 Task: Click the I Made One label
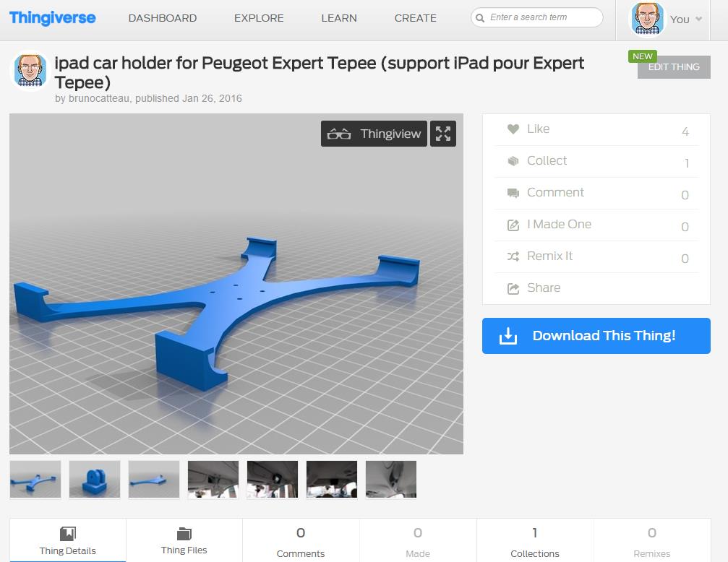(559, 224)
